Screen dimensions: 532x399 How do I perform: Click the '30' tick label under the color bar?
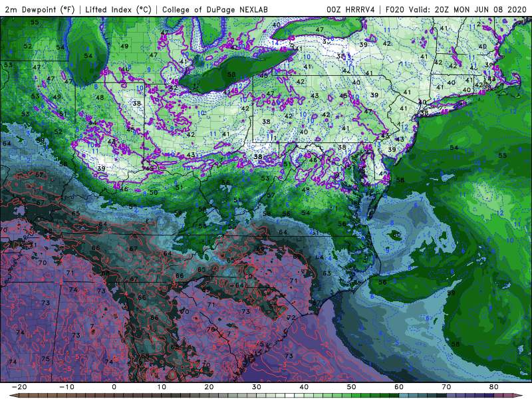click(257, 387)
